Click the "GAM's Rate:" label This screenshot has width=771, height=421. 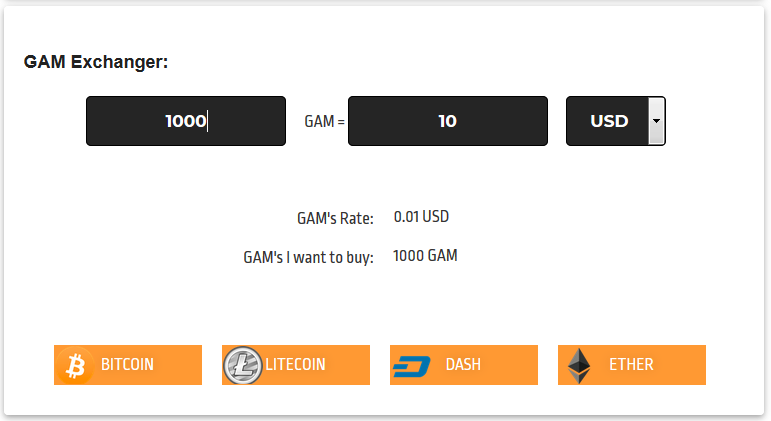(335, 218)
